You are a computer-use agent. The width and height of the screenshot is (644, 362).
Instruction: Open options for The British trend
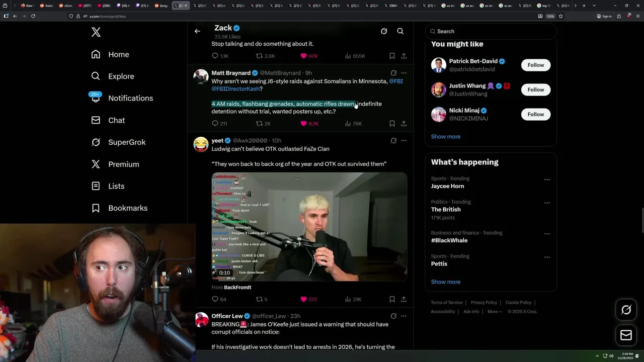[547, 203]
